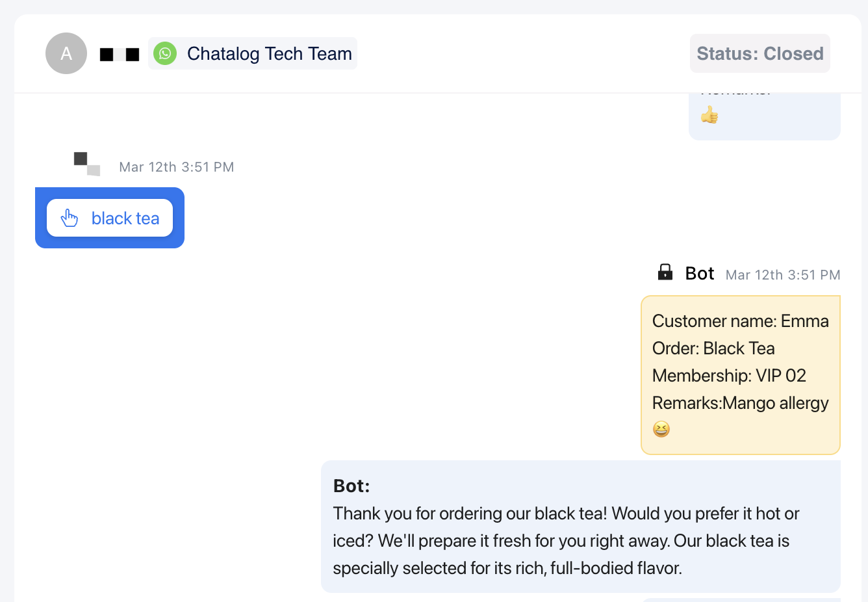Click the bot reply about hot or iced
The height and width of the screenshot is (602, 868).
pos(565,541)
